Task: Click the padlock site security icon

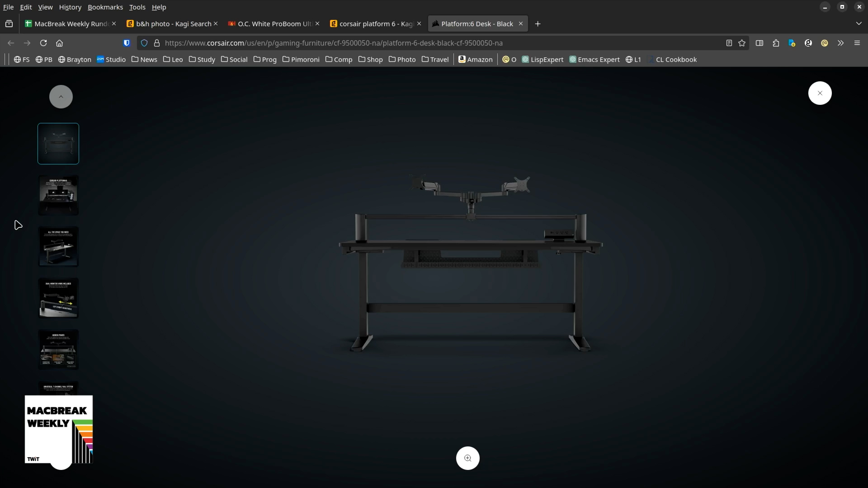Action: 157,43
